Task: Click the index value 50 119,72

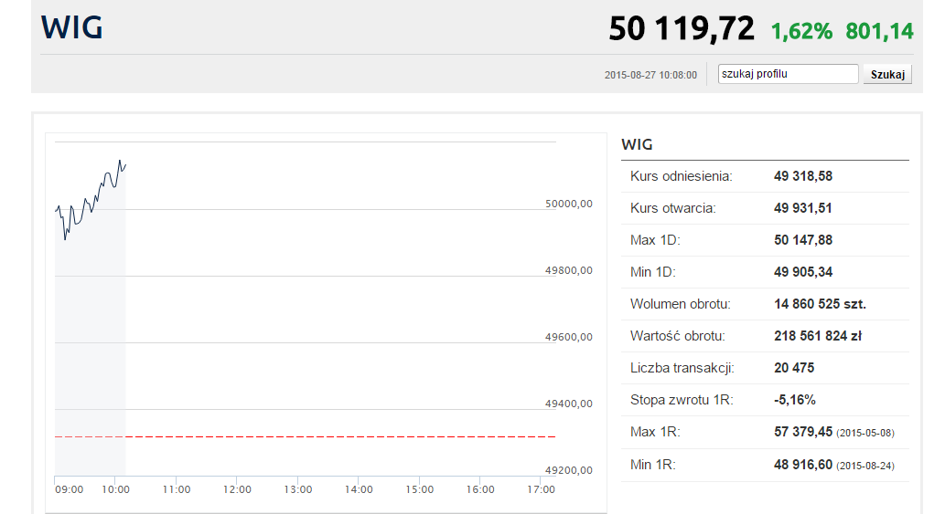Action: pyautogui.click(x=681, y=29)
